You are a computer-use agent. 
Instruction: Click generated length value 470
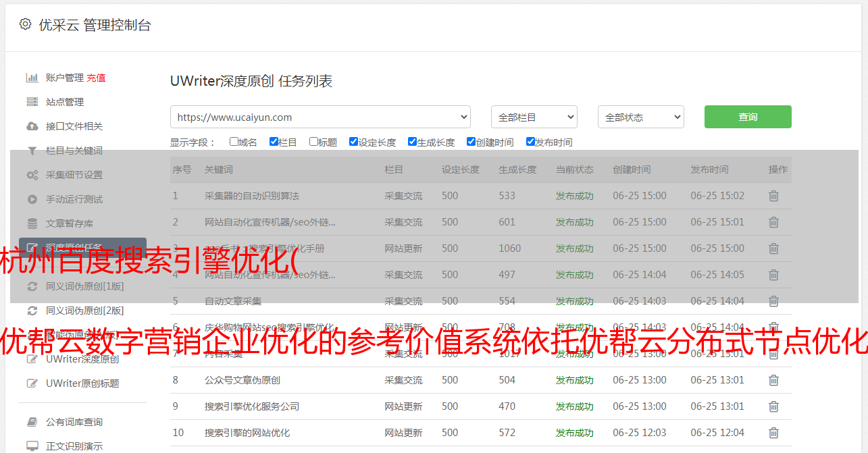(x=507, y=406)
